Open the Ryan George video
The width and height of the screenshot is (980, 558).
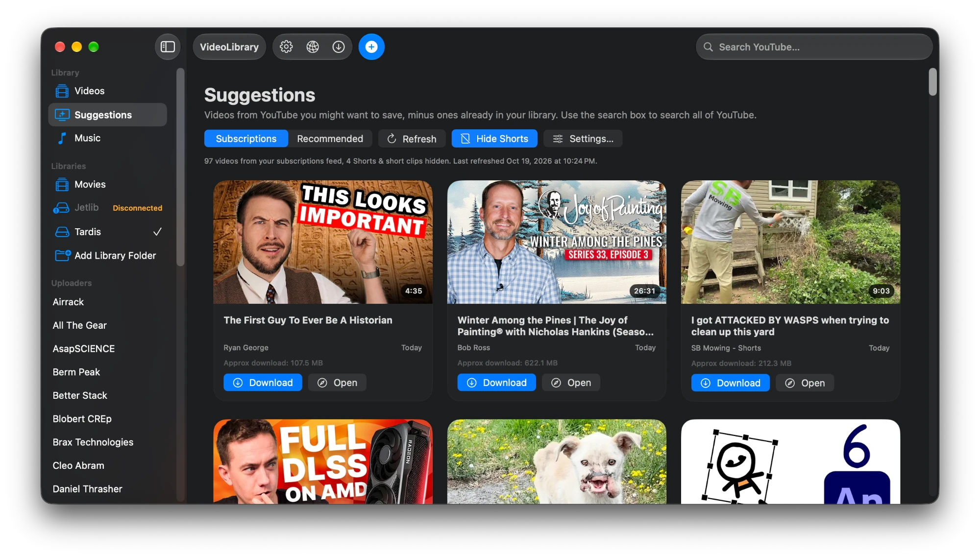(x=337, y=383)
